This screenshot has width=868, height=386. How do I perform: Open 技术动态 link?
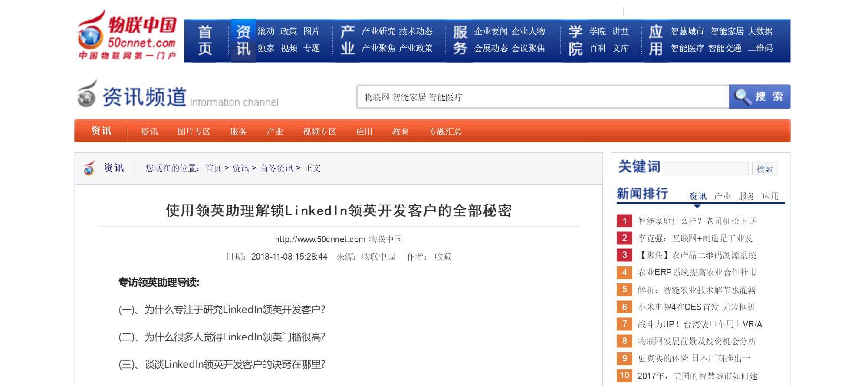[416, 31]
